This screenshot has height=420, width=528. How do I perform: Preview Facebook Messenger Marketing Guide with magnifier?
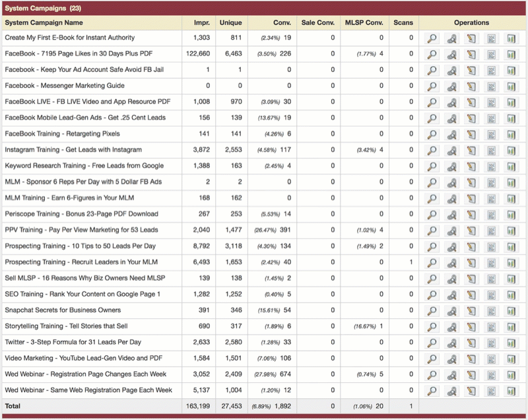[x=432, y=87]
